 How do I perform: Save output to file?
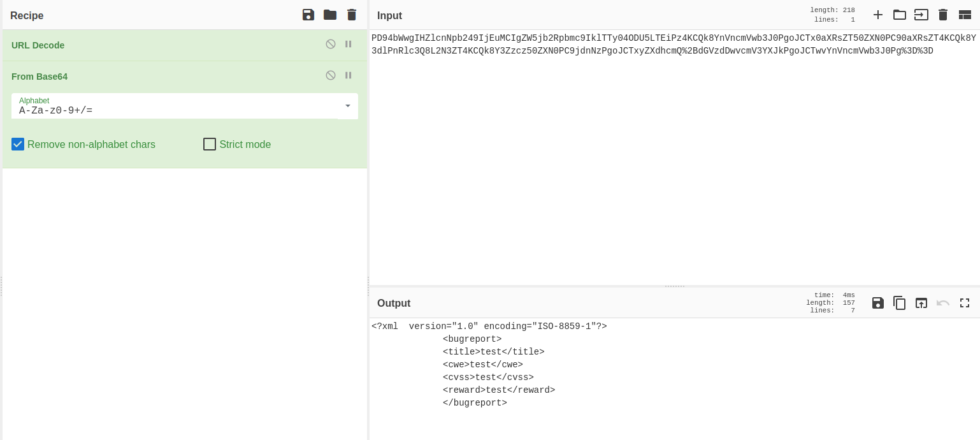tap(878, 303)
